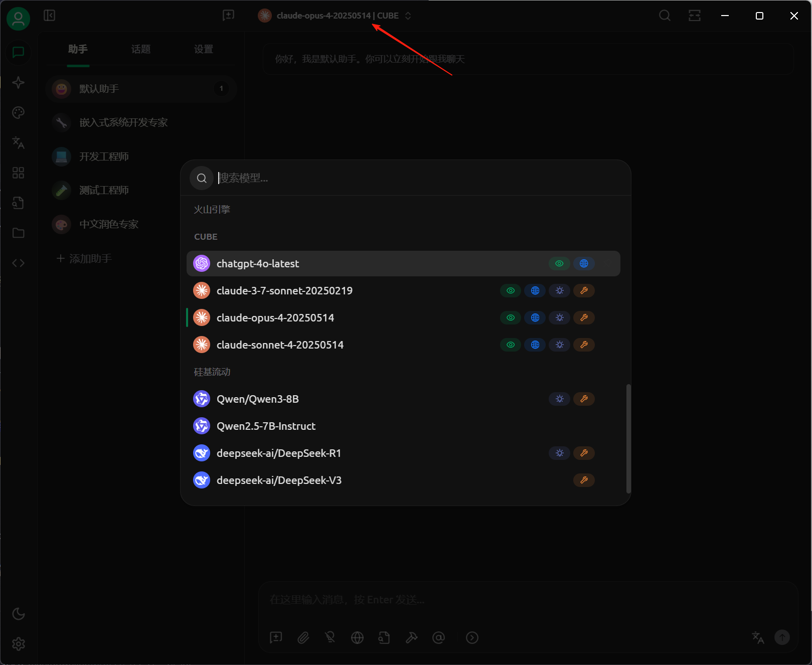Image resolution: width=812 pixels, height=665 pixels.
Task: Click the CUBE provider group label
Action: tap(206, 237)
